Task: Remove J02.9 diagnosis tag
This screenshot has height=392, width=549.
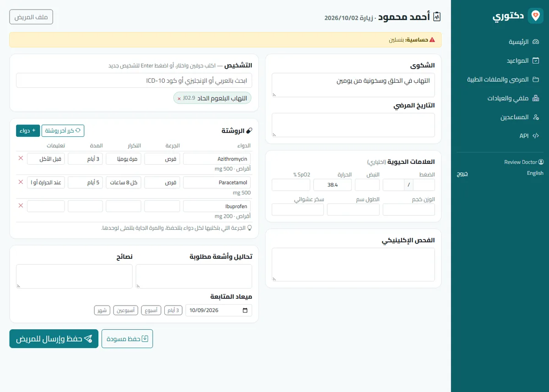Action: tap(179, 98)
